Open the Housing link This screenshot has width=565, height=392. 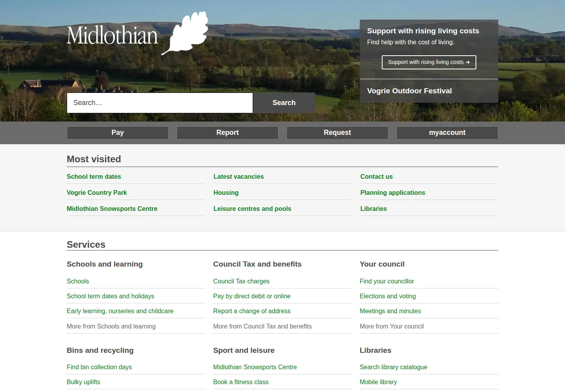pos(226,193)
